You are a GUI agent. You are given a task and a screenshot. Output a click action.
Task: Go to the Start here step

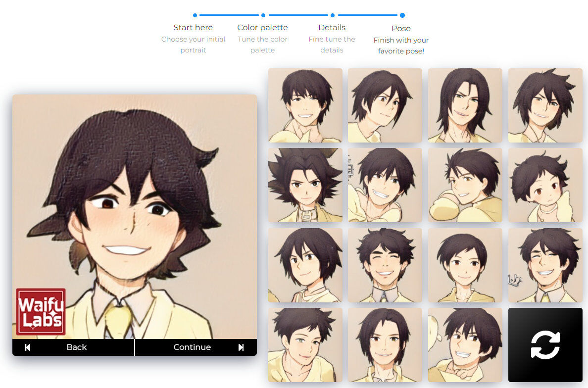[x=193, y=28]
